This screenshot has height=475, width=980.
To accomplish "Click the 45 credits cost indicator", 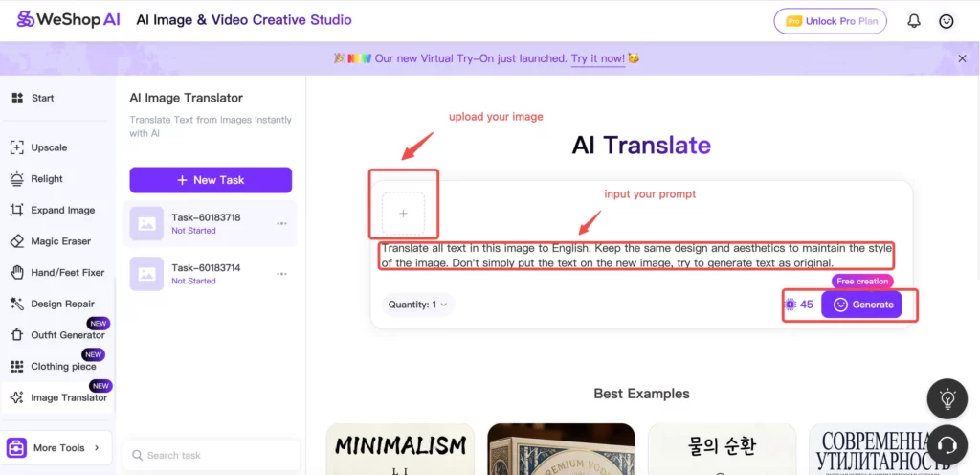I will pos(799,305).
